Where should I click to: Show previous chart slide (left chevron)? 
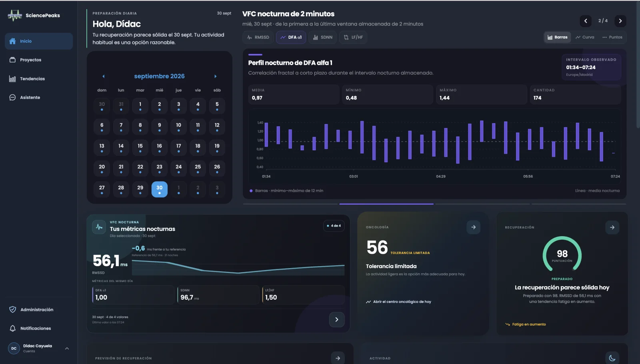tap(586, 21)
